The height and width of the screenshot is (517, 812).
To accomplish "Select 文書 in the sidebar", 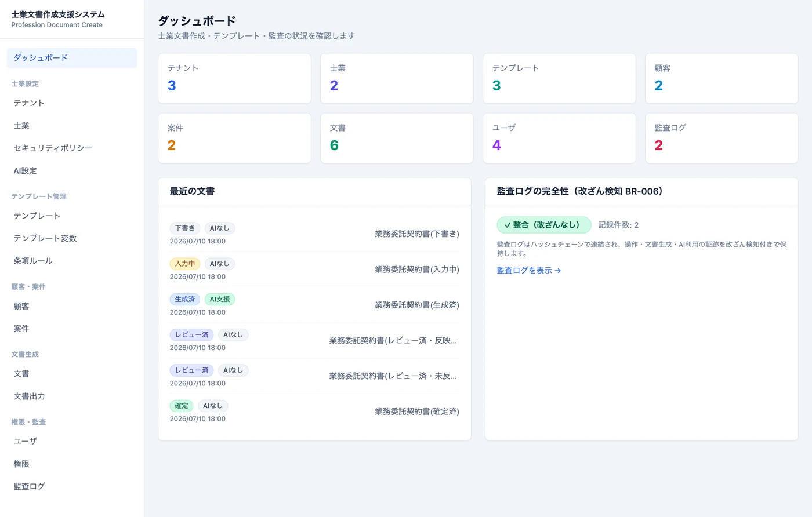I will pos(72,374).
